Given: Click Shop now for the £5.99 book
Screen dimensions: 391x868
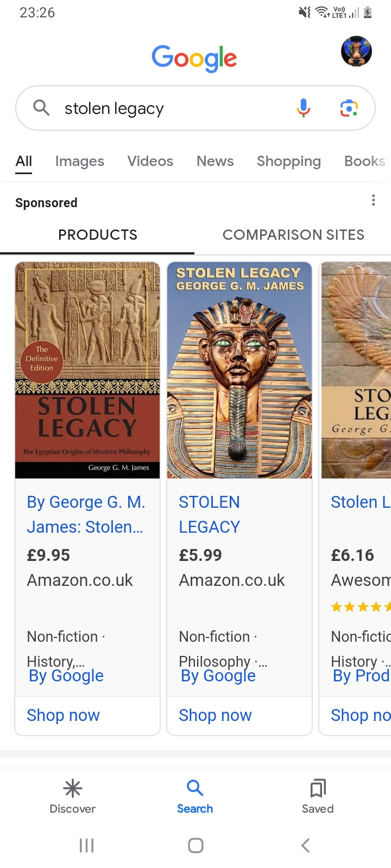Looking at the screenshot, I should [x=215, y=716].
